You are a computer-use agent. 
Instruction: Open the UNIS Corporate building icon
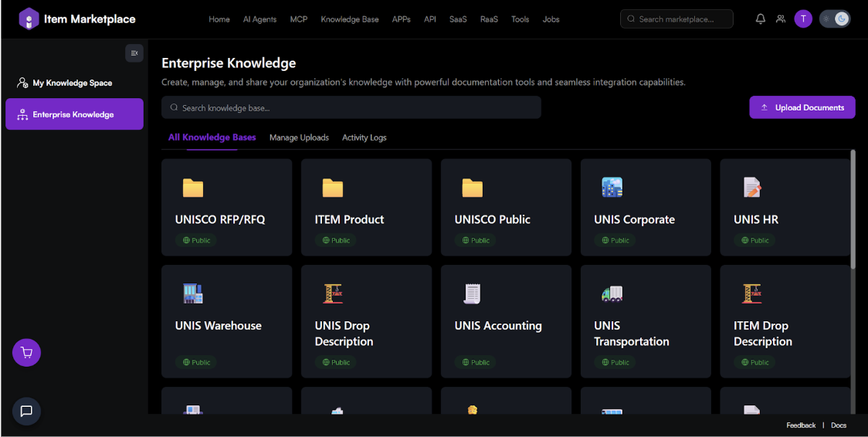pyautogui.click(x=612, y=188)
